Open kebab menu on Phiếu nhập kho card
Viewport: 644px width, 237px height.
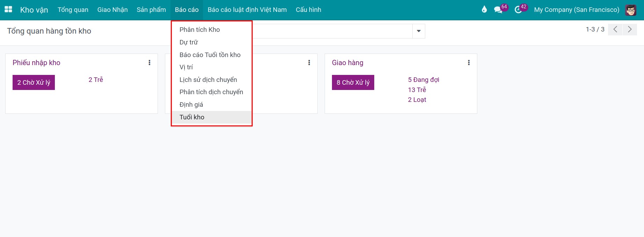point(150,63)
